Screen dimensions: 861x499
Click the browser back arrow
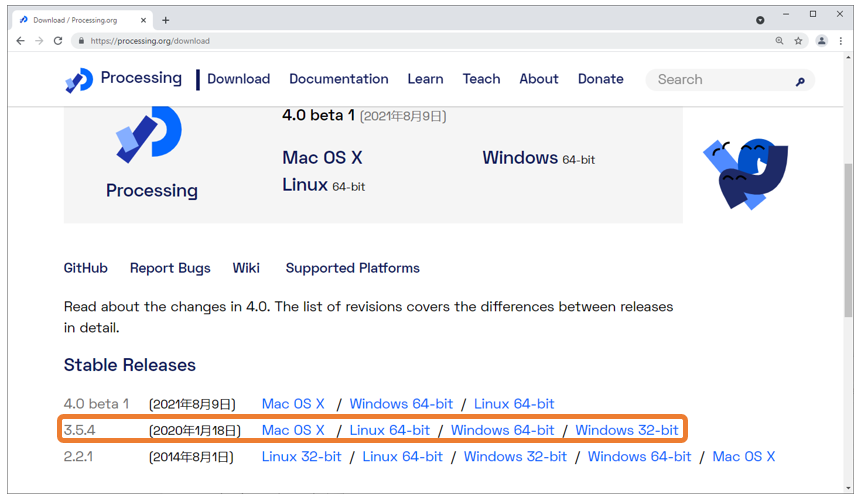click(x=20, y=41)
